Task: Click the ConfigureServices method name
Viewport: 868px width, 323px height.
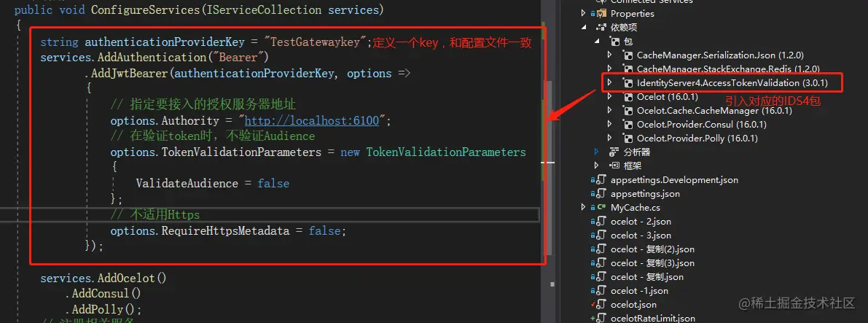Action: coord(146,10)
